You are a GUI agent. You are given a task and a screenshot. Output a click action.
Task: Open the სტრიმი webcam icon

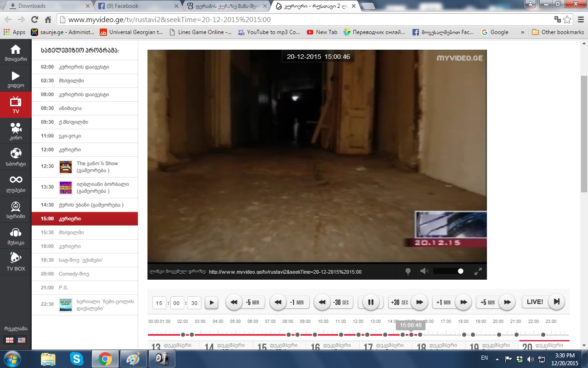pyautogui.click(x=16, y=210)
